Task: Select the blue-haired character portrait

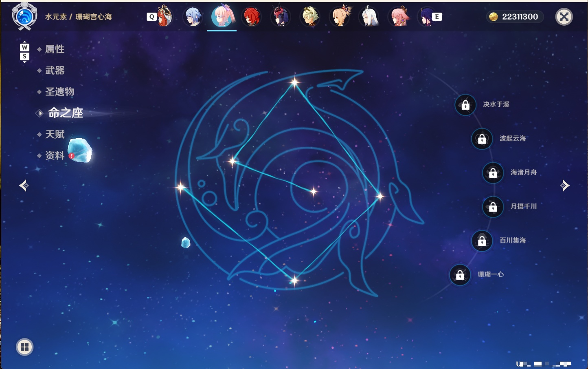Action: tap(193, 17)
